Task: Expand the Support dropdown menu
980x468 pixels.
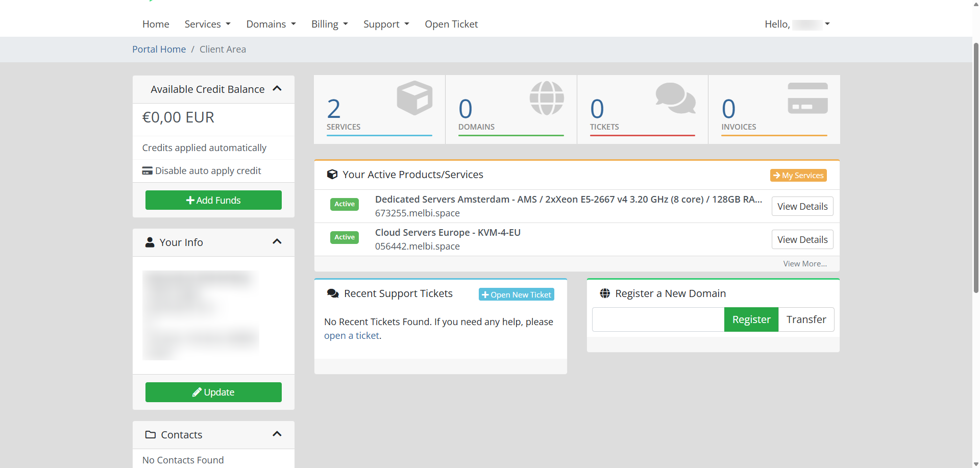Action: tap(386, 24)
